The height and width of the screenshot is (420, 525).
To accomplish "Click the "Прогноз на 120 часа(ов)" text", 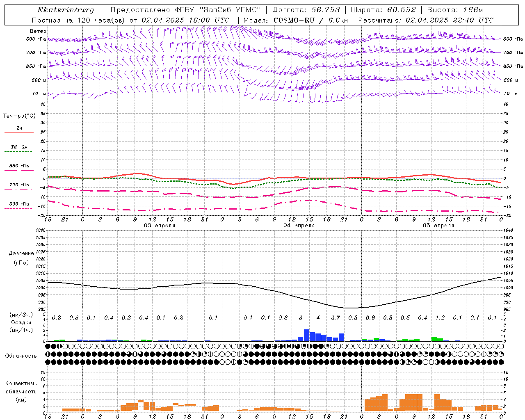I will pos(79,20).
